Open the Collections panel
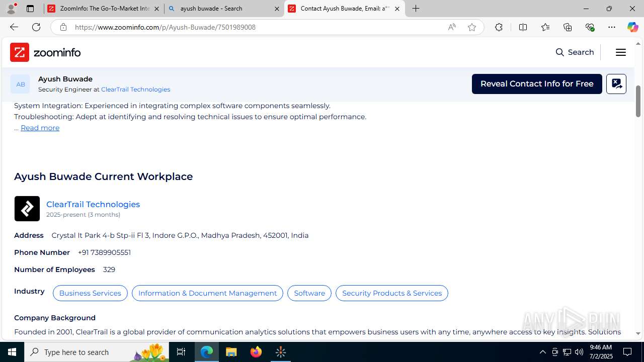The image size is (644, 362). click(568, 27)
